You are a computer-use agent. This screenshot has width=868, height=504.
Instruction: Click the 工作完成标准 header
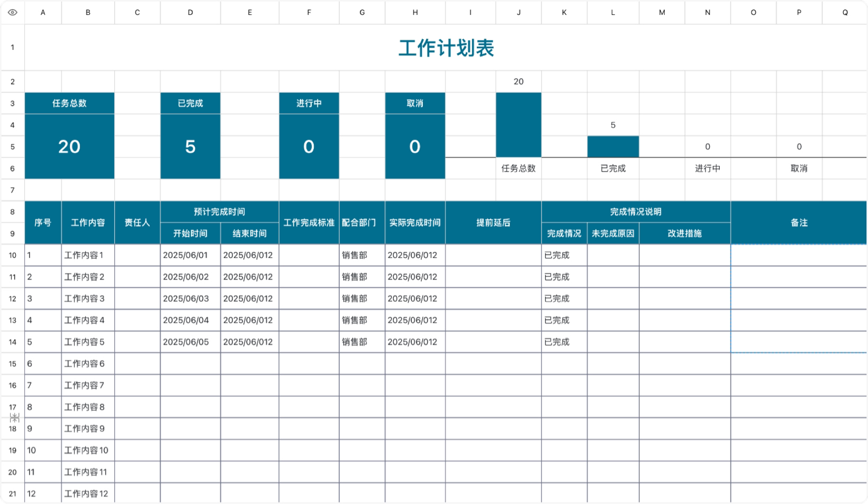coord(309,222)
